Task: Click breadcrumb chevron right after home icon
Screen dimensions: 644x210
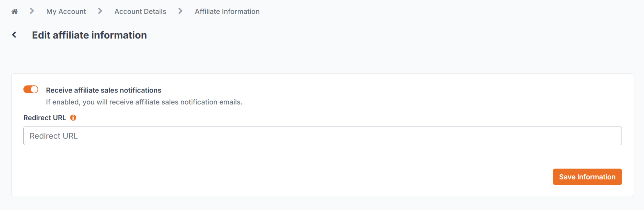Action: 32,11
